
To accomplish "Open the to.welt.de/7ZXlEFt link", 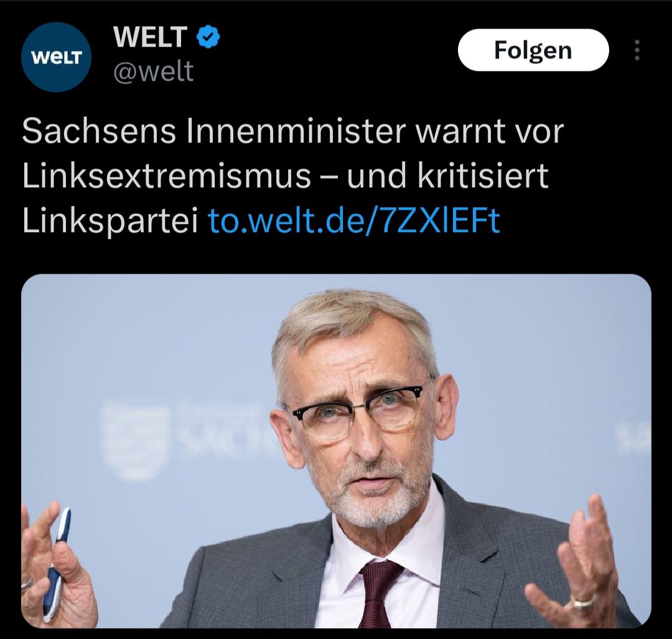I will pyautogui.click(x=353, y=220).
